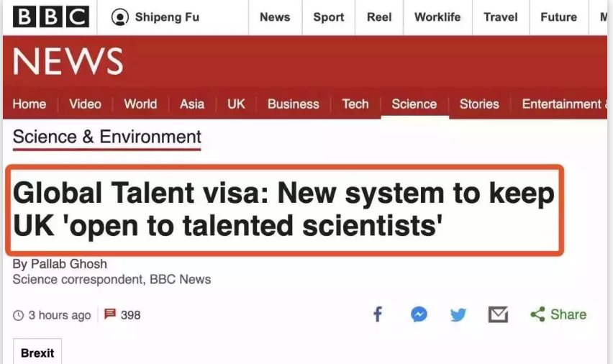
Task: Click the Brexit topic tag
Action: [x=37, y=352]
